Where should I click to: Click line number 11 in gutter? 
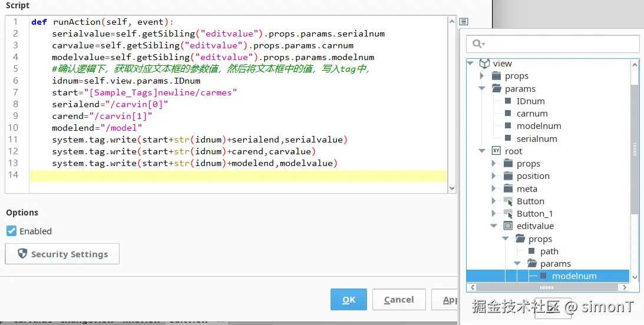coord(13,140)
